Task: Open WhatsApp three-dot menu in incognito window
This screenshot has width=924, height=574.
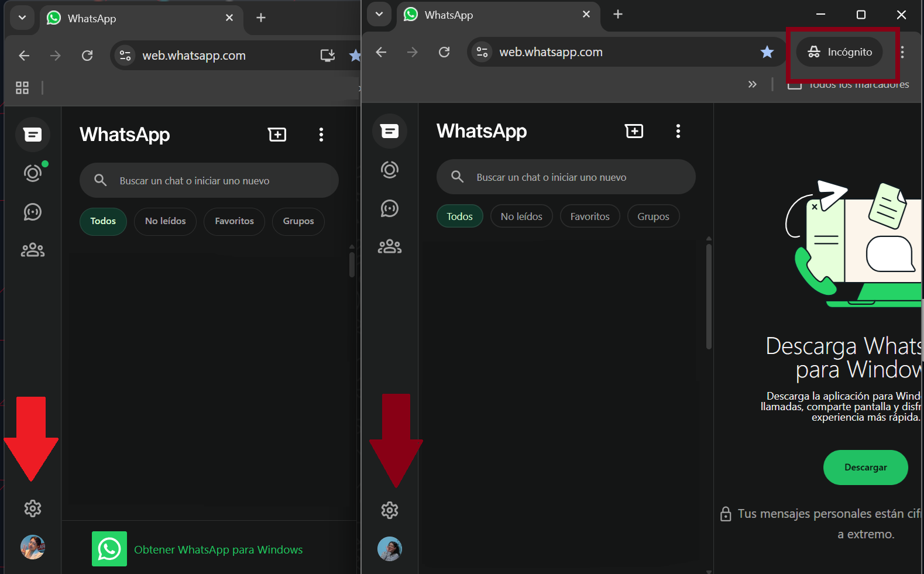Action: pos(678,131)
